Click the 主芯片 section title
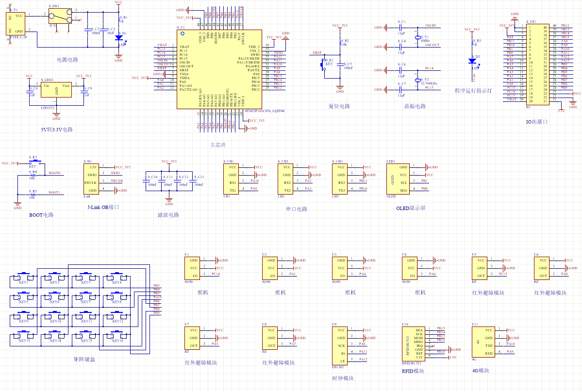 click(x=218, y=145)
